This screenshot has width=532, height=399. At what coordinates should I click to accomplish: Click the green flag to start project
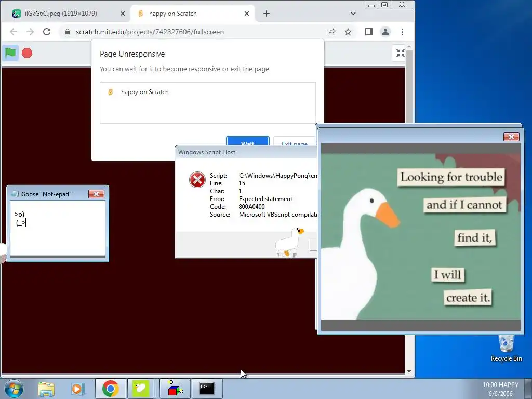pyautogui.click(x=10, y=54)
